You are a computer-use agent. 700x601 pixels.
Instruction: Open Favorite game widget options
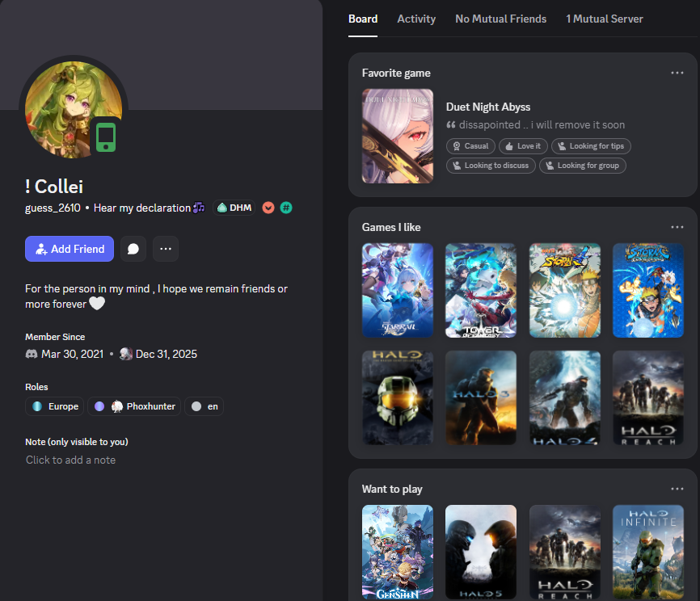[x=677, y=73]
